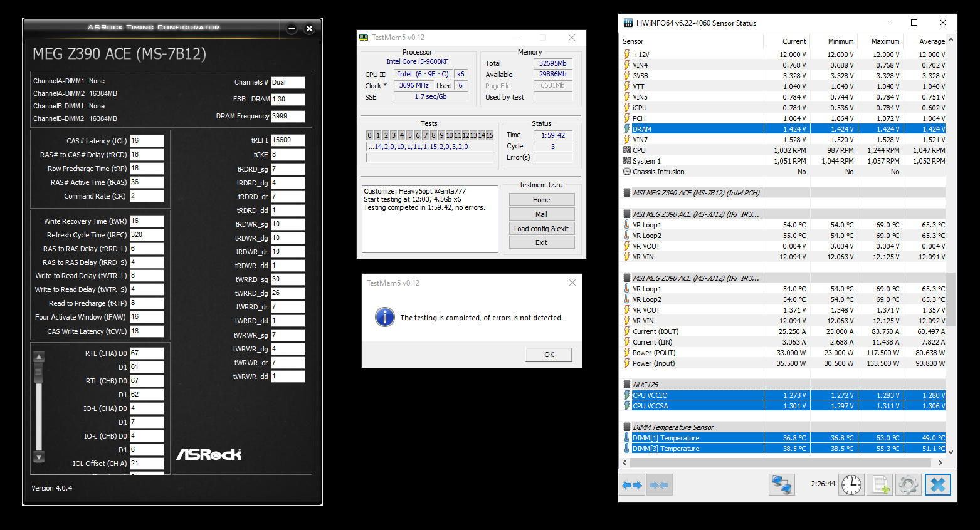
Task: Click the tCKE value field
Action: (288, 154)
